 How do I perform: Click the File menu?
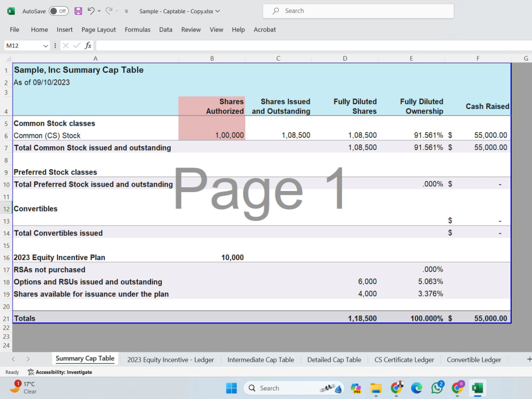[x=14, y=30]
